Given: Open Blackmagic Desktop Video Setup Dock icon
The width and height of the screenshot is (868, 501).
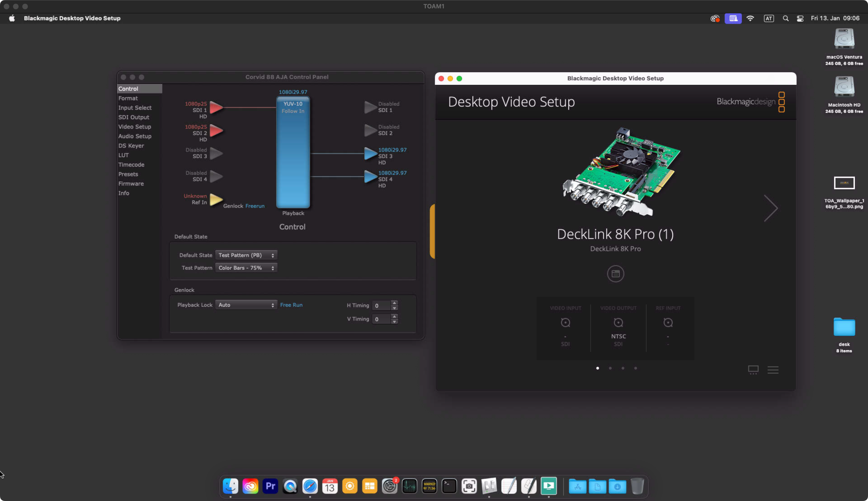Looking at the screenshot, I should point(549,486).
